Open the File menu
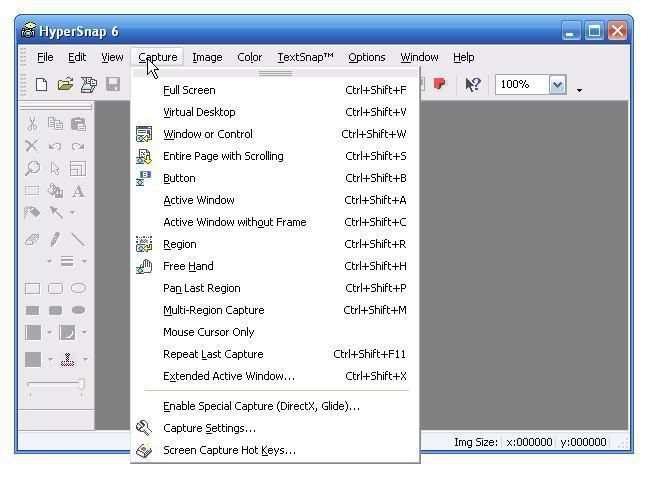Image resolution: width=649 pixels, height=502 pixels. point(45,57)
